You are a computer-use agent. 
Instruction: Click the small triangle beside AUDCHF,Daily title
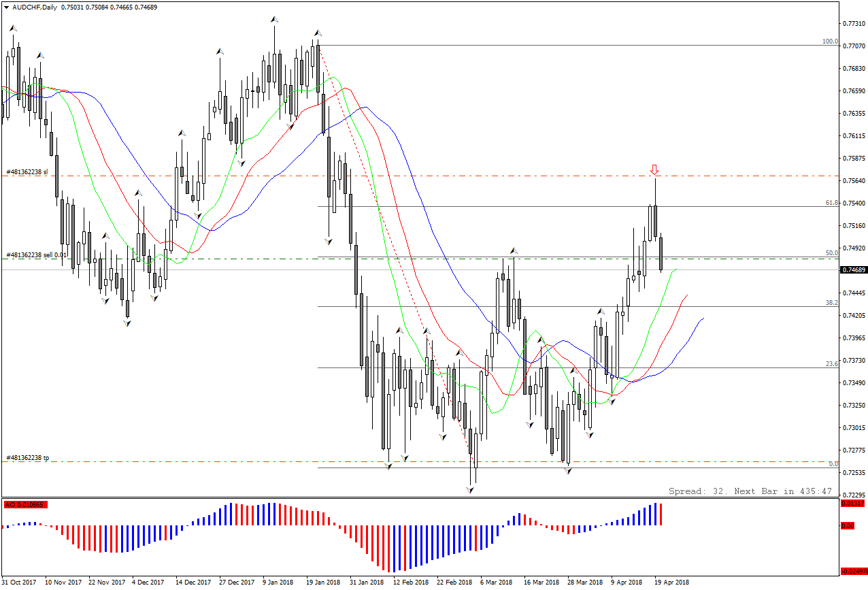point(6,7)
